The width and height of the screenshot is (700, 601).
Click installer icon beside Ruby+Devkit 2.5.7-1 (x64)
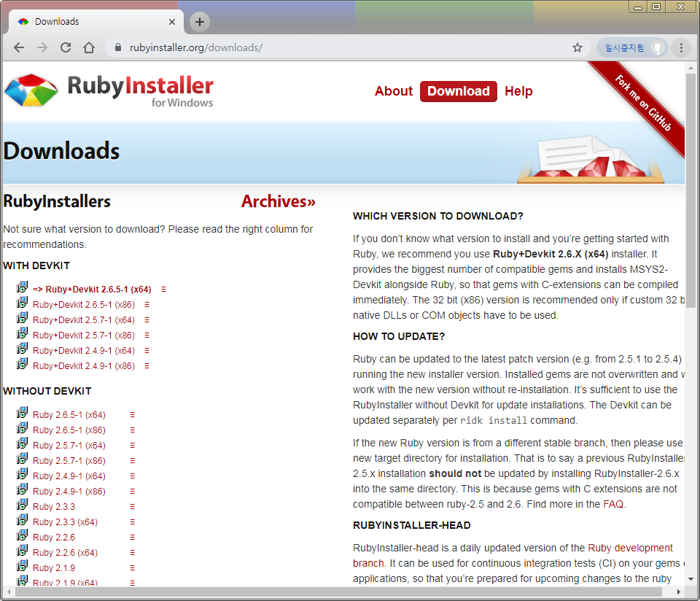(22, 318)
